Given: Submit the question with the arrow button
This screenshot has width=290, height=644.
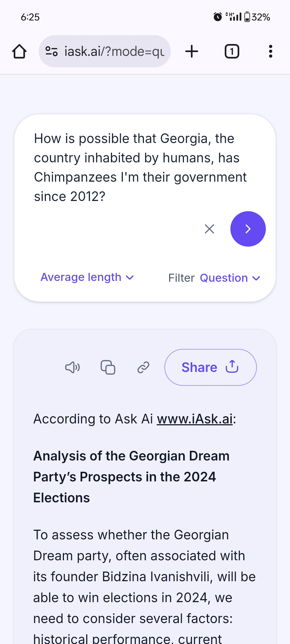Looking at the screenshot, I should coord(248,229).
